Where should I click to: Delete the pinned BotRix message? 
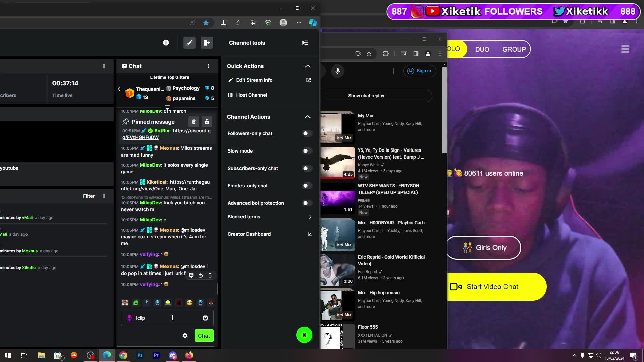pyautogui.click(x=194, y=122)
